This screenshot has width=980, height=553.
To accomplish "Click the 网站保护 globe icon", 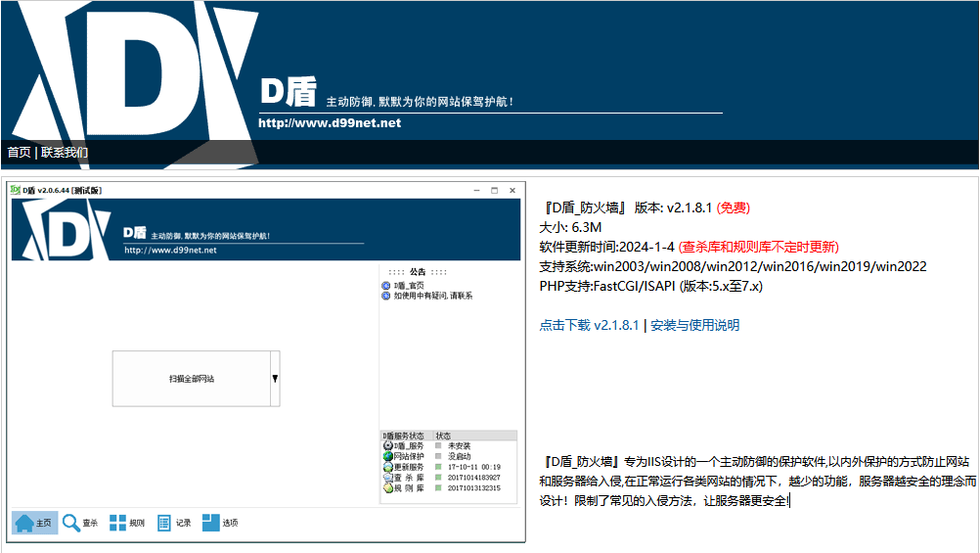I will click(x=387, y=457).
